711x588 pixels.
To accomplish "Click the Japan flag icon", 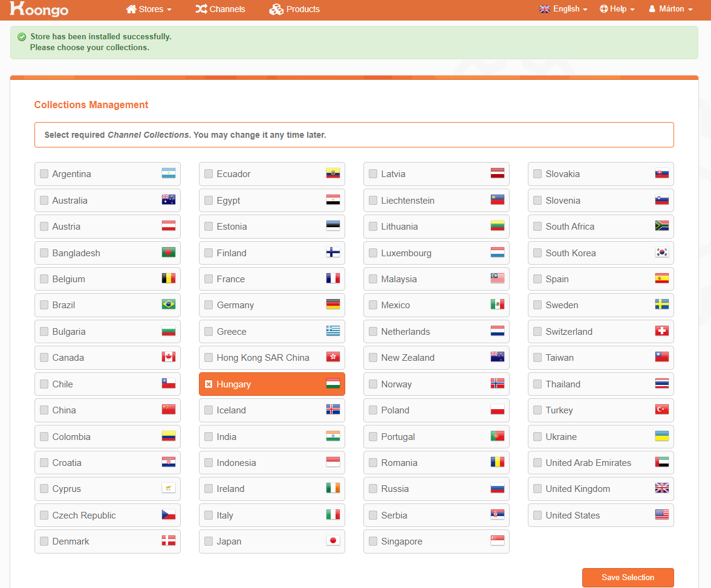I will click(333, 540).
